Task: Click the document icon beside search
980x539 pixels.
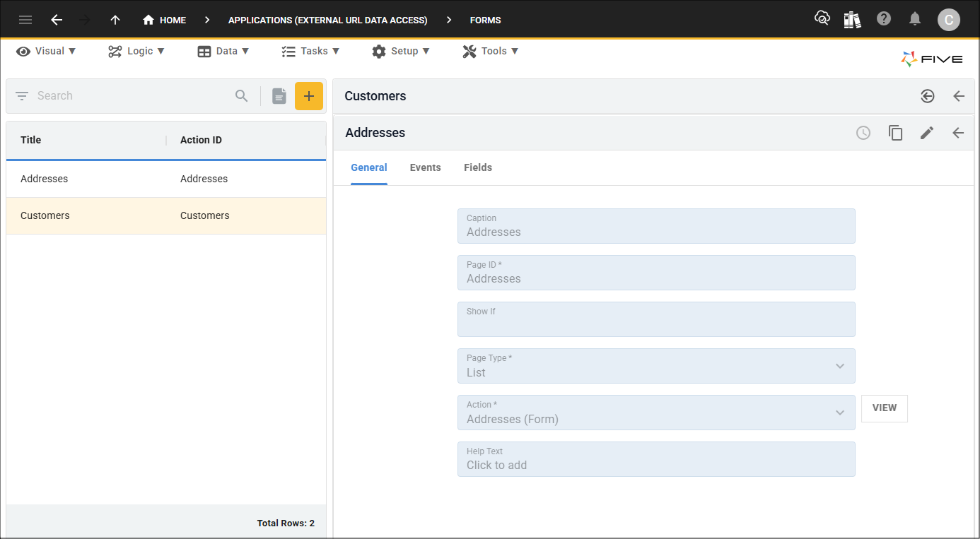Action: pyautogui.click(x=279, y=96)
